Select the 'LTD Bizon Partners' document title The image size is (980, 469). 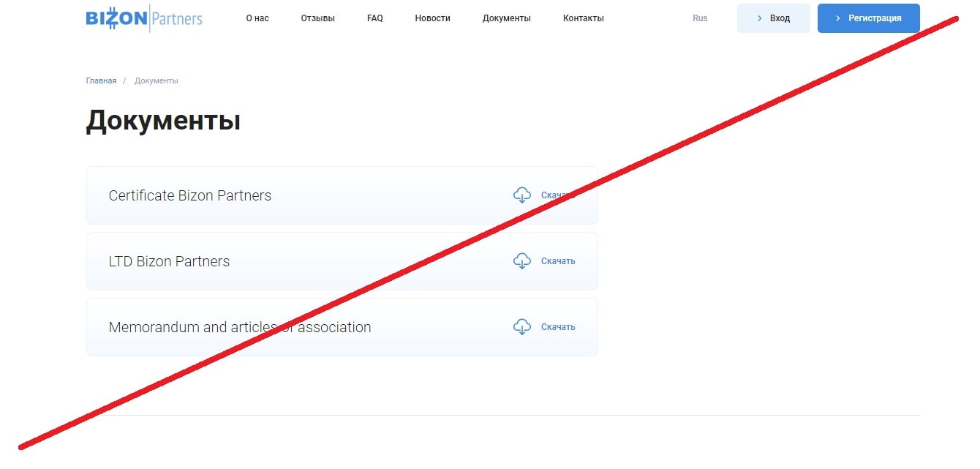[x=169, y=261]
